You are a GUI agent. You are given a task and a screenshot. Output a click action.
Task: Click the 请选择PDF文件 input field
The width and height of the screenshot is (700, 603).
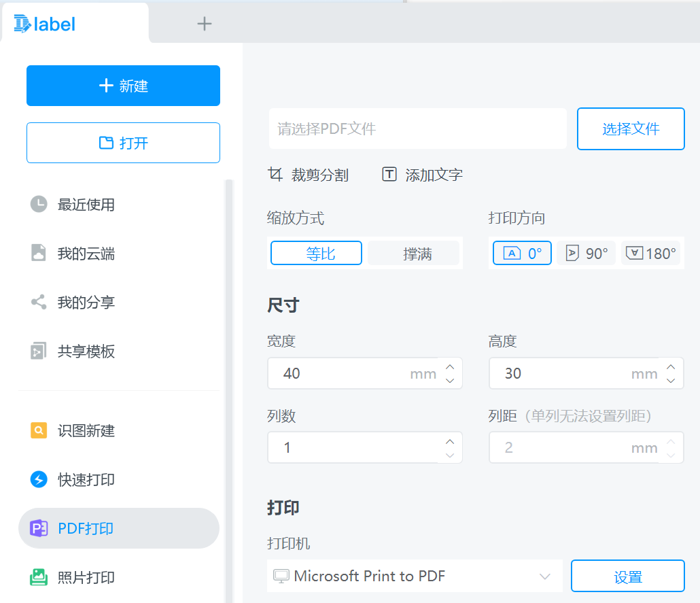417,128
